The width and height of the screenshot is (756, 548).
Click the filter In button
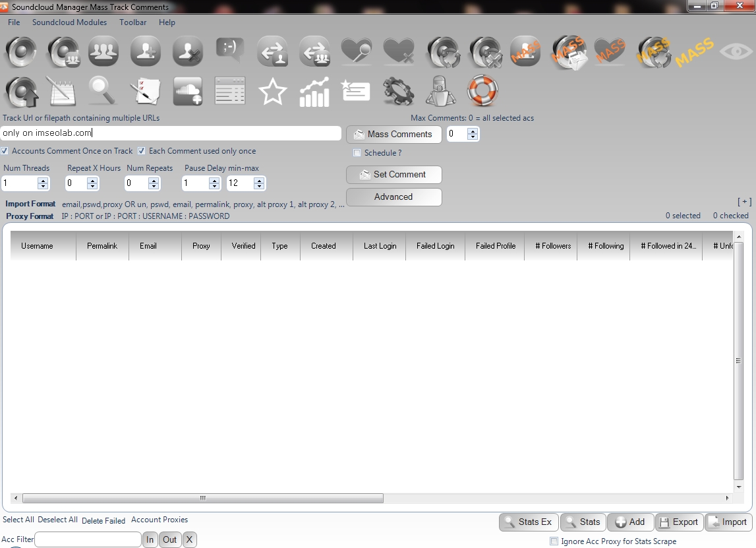[x=150, y=540]
